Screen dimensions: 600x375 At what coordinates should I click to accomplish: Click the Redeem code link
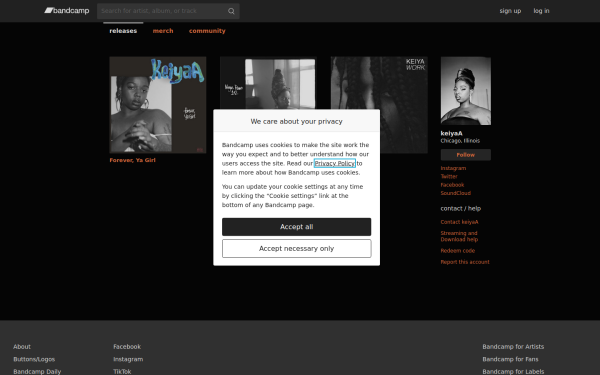click(457, 251)
